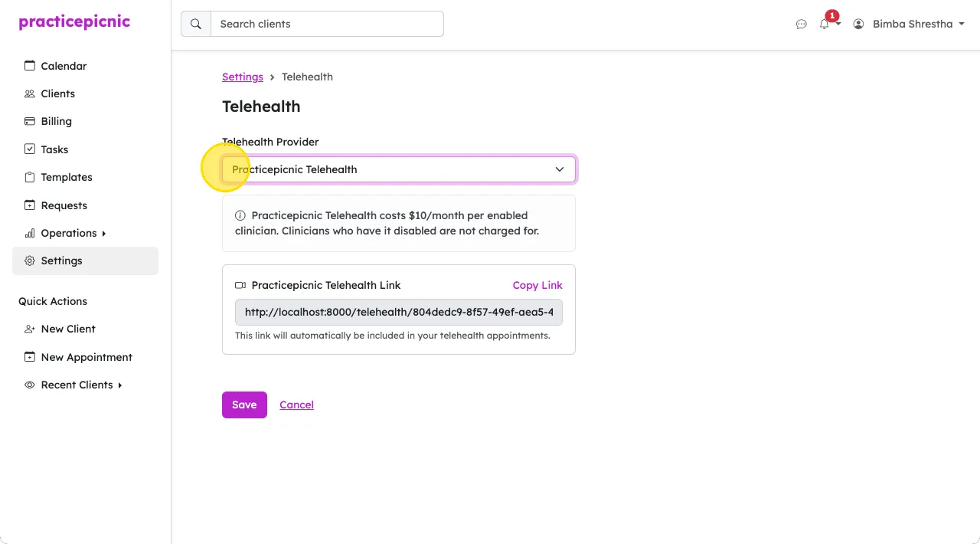Click the 'Quick Actions' heading
Image resolution: width=980 pixels, height=544 pixels.
point(53,301)
